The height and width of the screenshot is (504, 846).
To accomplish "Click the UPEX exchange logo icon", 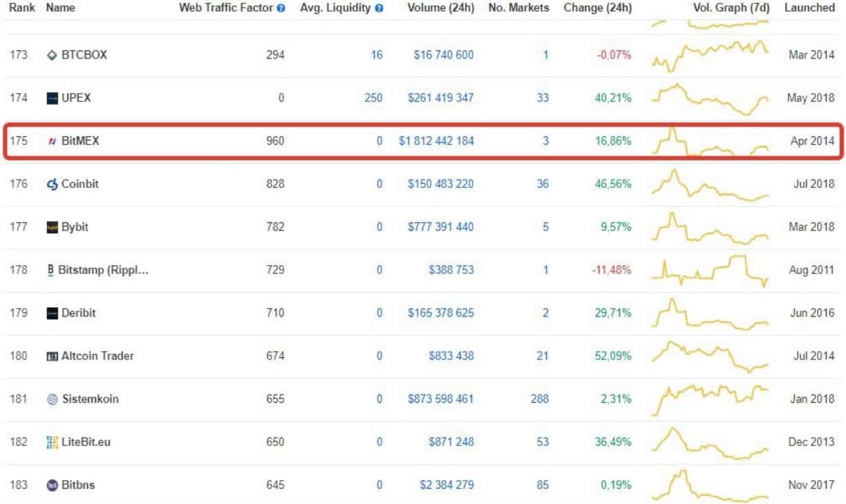I will tap(52, 98).
